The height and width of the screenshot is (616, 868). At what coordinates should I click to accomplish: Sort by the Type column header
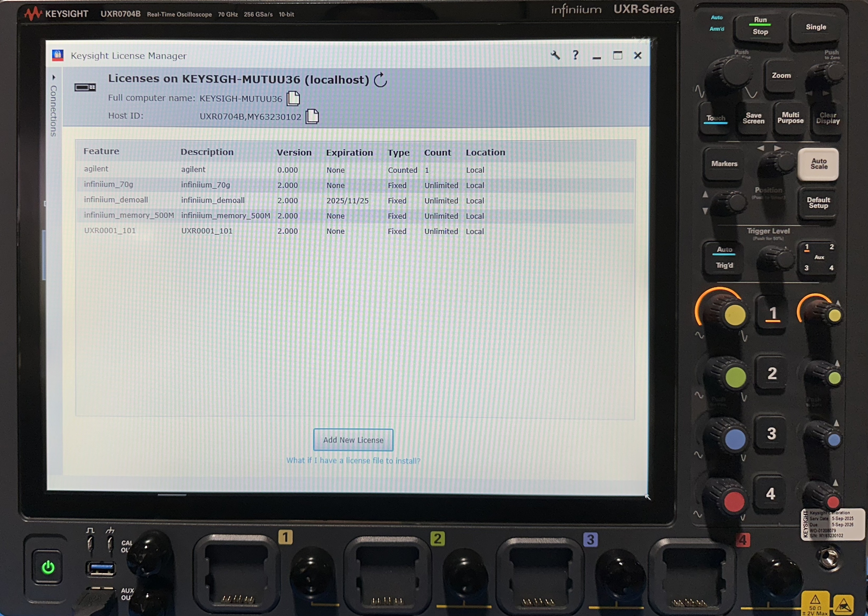pos(398,153)
